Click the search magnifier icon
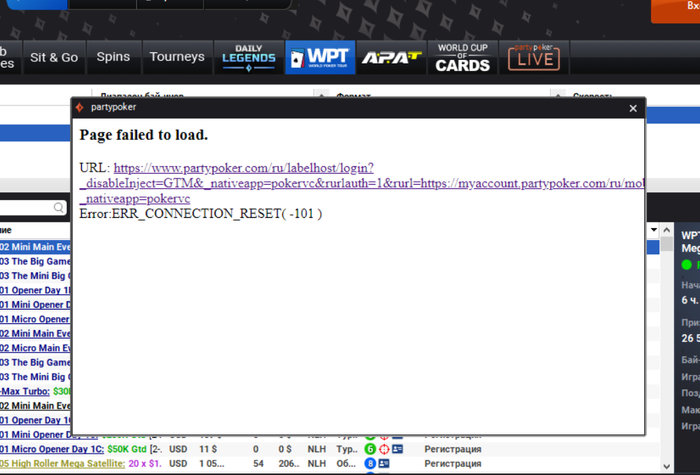The image size is (700, 475). coord(58,208)
